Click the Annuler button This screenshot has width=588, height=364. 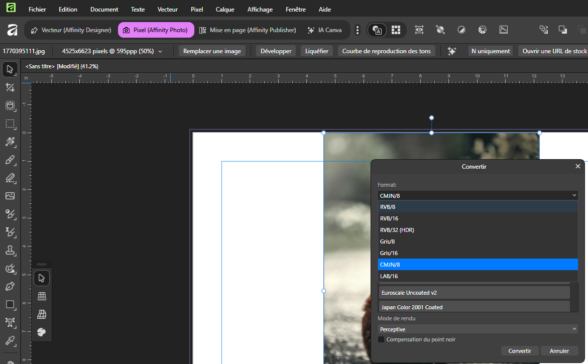pos(559,351)
